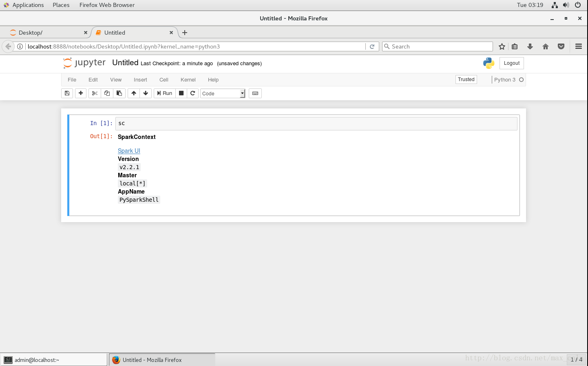Select the Out[1] output prompt
Screen dimensions: 588x366
pyautogui.click(x=101, y=137)
